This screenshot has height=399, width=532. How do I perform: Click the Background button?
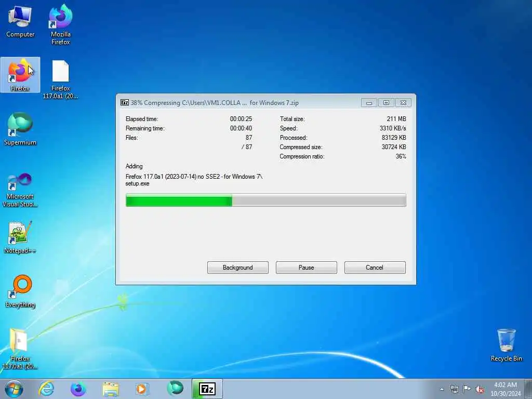(x=238, y=268)
